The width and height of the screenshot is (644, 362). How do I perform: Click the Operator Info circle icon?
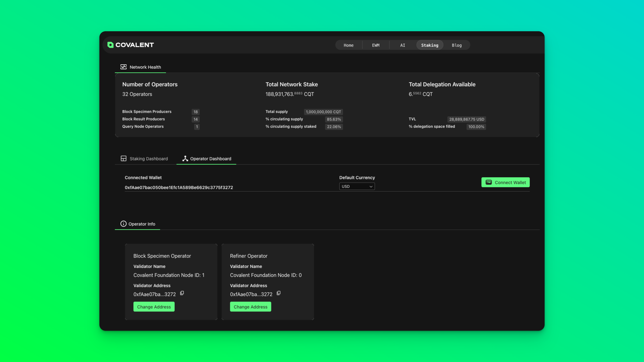(x=123, y=224)
